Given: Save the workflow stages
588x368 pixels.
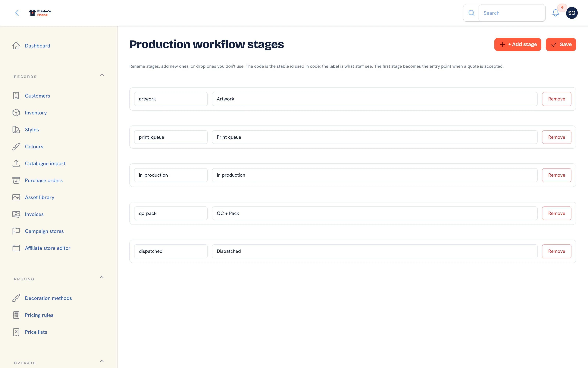Looking at the screenshot, I should pos(561,45).
